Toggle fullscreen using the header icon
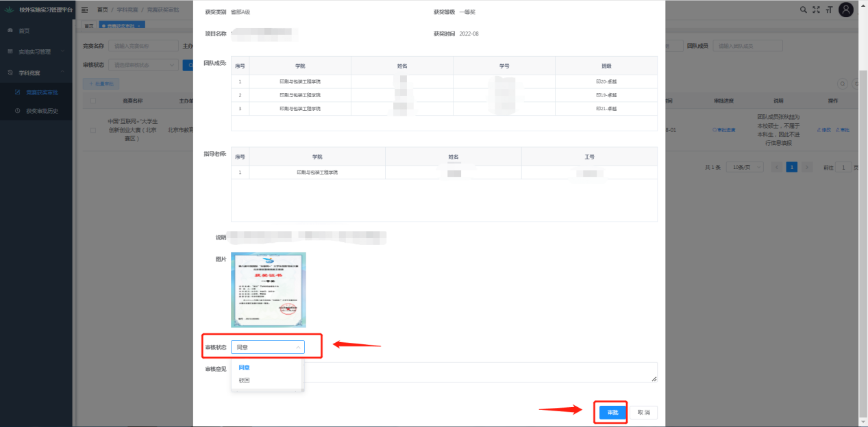The height and width of the screenshot is (427, 868). 816,10
